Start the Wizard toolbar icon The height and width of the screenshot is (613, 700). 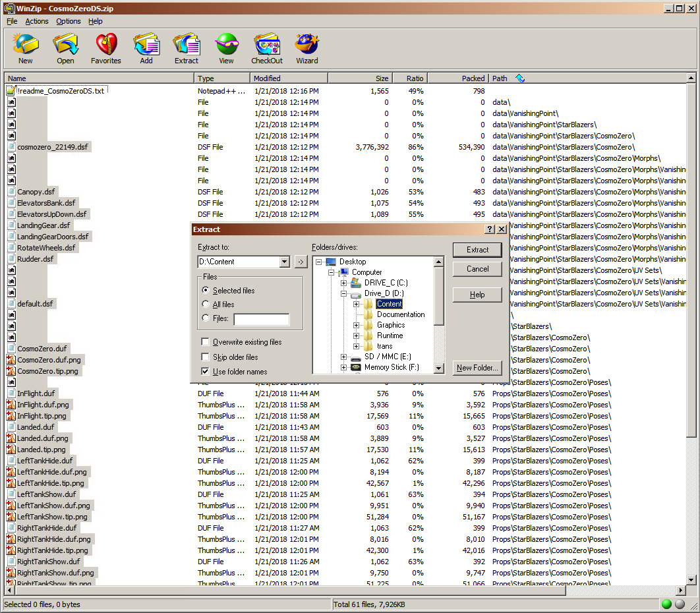(x=307, y=44)
